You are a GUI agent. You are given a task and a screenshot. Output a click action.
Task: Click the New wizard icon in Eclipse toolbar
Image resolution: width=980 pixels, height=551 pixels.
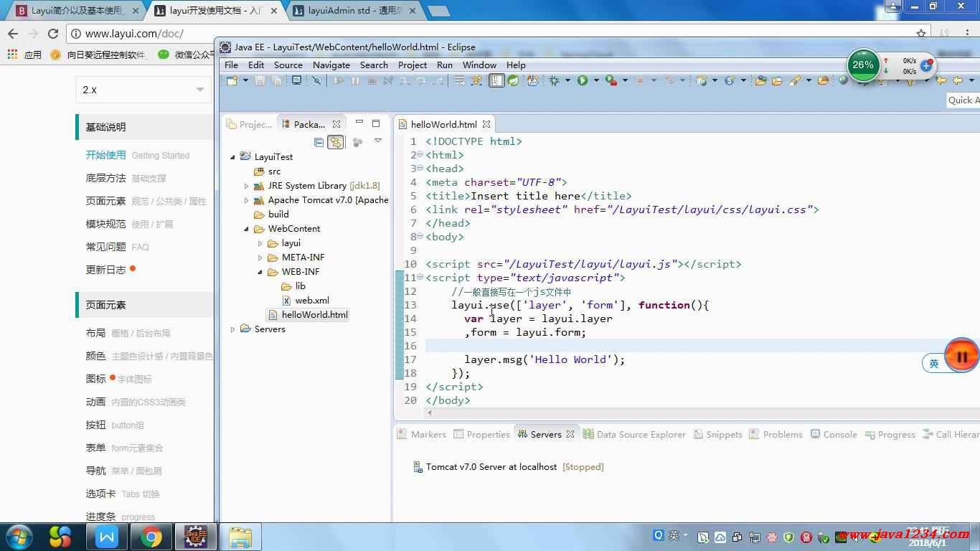pyautogui.click(x=231, y=81)
